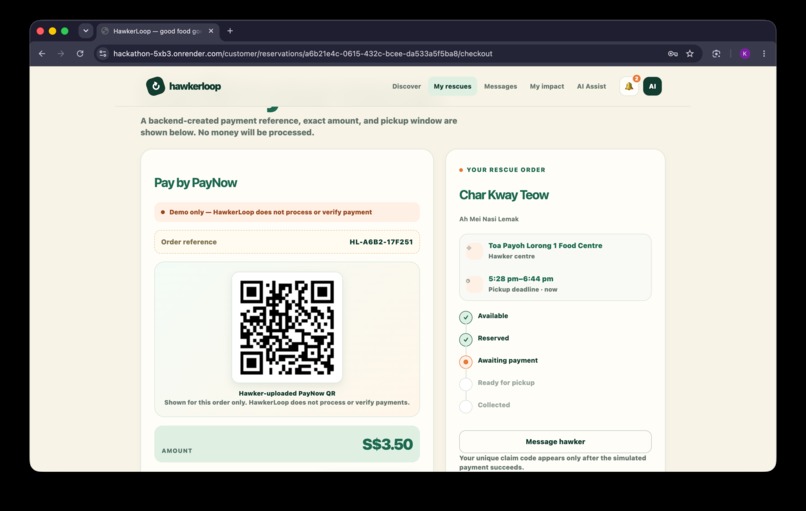The image size is (806, 511).
Task: Open a new browser tab
Action: click(x=230, y=31)
